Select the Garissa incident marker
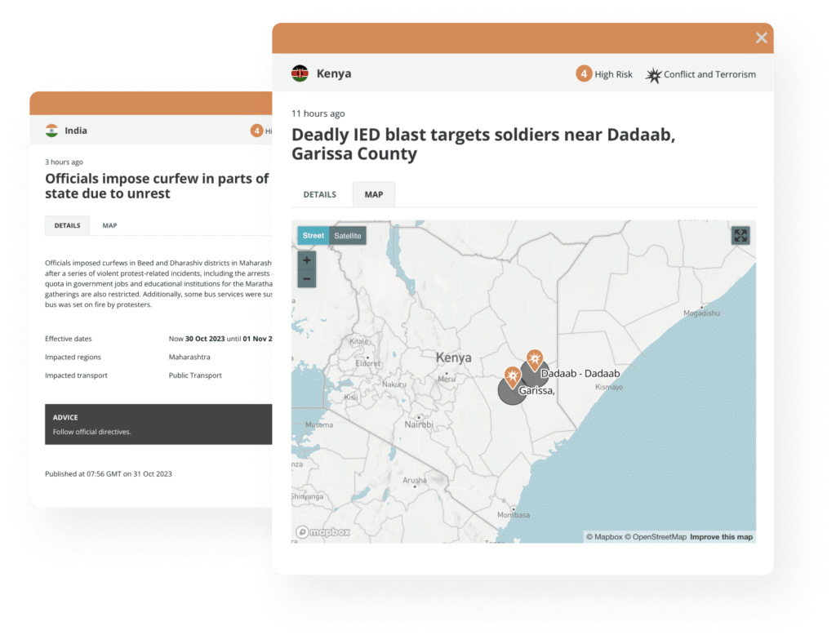This screenshot has height=644, width=836. [512, 377]
